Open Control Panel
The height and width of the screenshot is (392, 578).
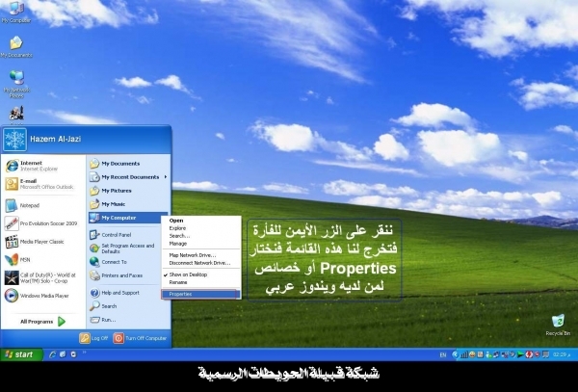click(110, 235)
